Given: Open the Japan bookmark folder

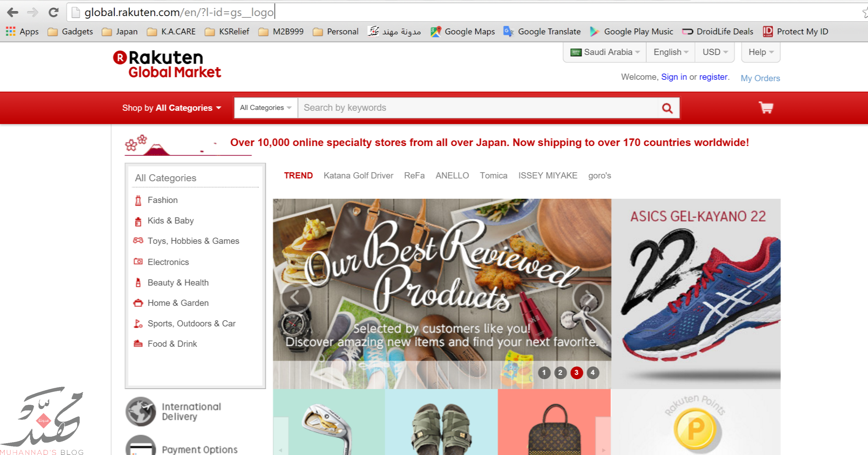Looking at the screenshot, I should click(120, 31).
